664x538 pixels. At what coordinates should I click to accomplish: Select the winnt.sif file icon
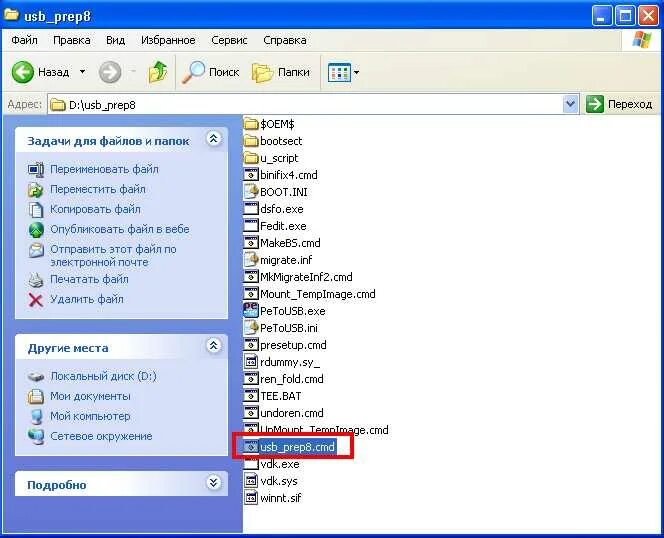pos(251,498)
